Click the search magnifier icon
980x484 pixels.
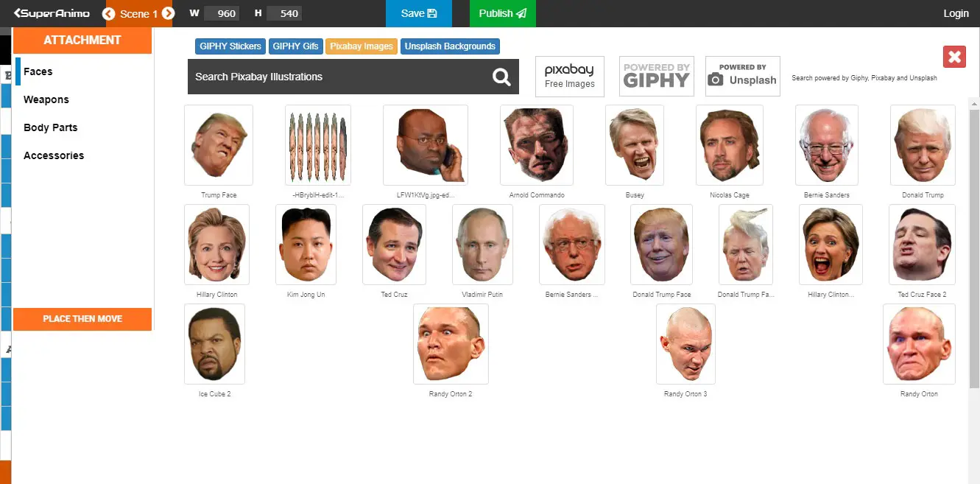pos(501,77)
